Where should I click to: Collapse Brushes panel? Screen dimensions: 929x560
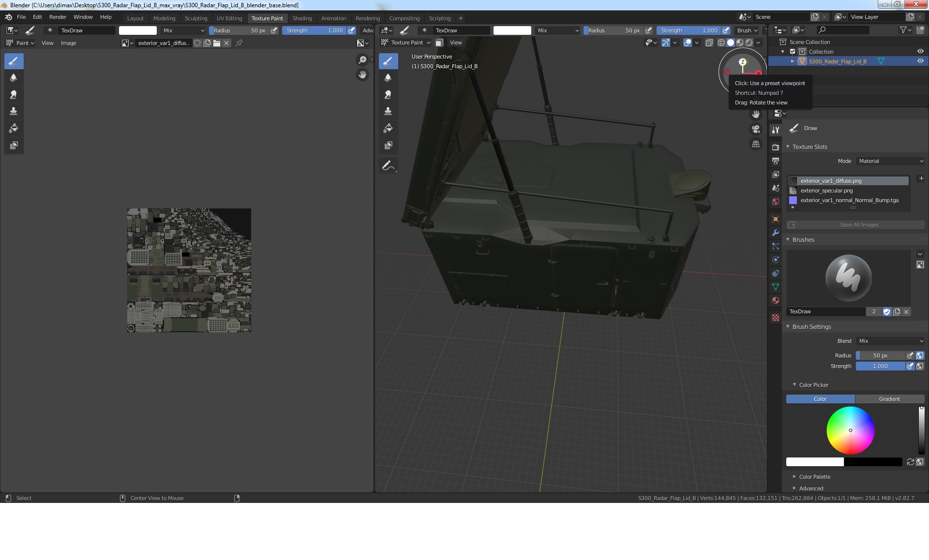pyautogui.click(x=788, y=239)
